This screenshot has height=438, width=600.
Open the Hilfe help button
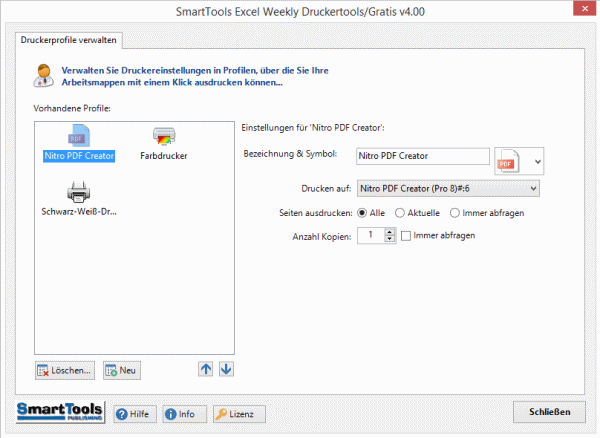[135, 414]
